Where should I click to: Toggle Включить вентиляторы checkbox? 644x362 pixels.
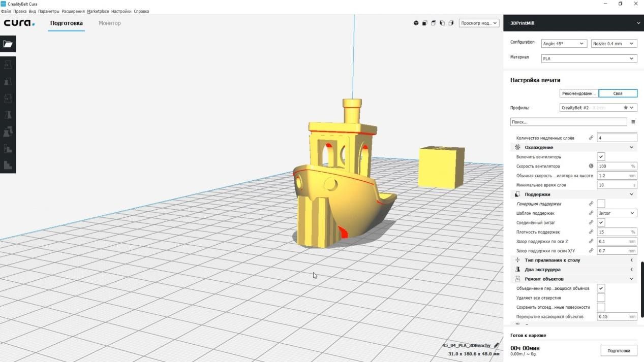[x=601, y=157]
